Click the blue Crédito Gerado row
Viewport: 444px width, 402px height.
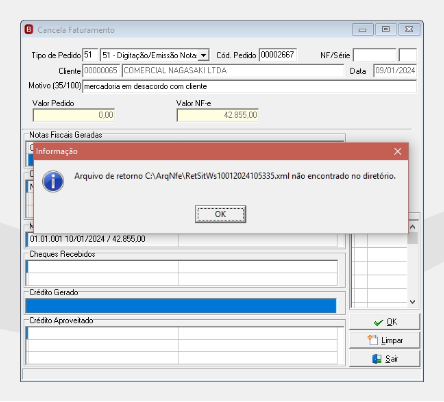click(181, 306)
